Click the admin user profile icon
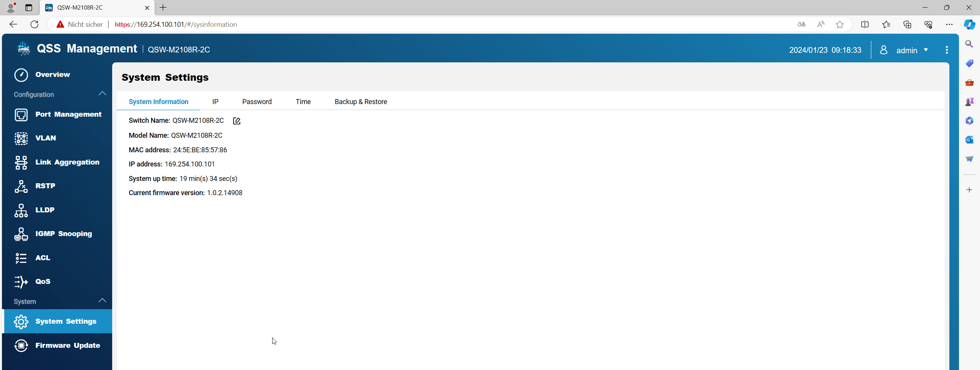This screenshot has width=980, height=370. pos(884,50)
